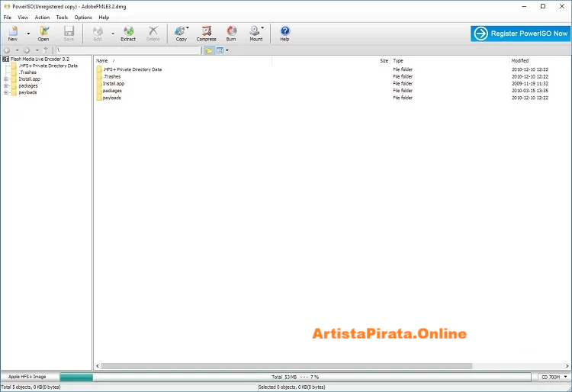Click Apple HFS+ Image status label
This screenshot has height=392, width=572.
27,377
